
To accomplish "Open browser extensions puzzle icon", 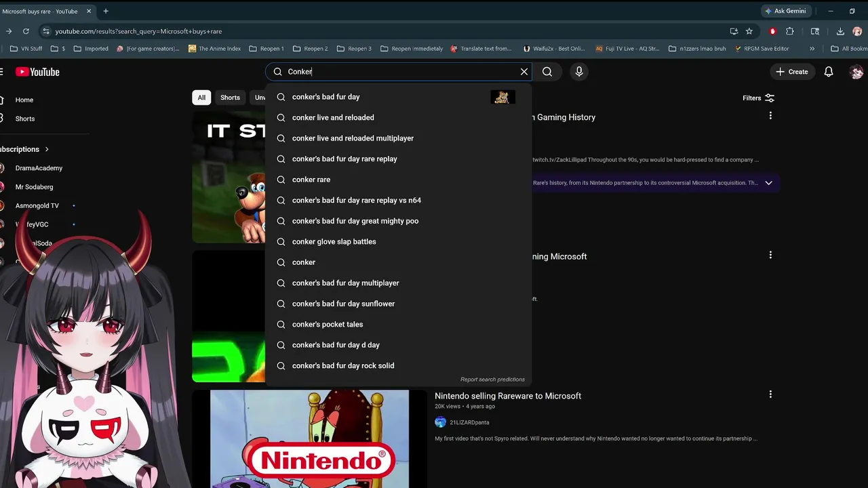I will coord(790,31).
